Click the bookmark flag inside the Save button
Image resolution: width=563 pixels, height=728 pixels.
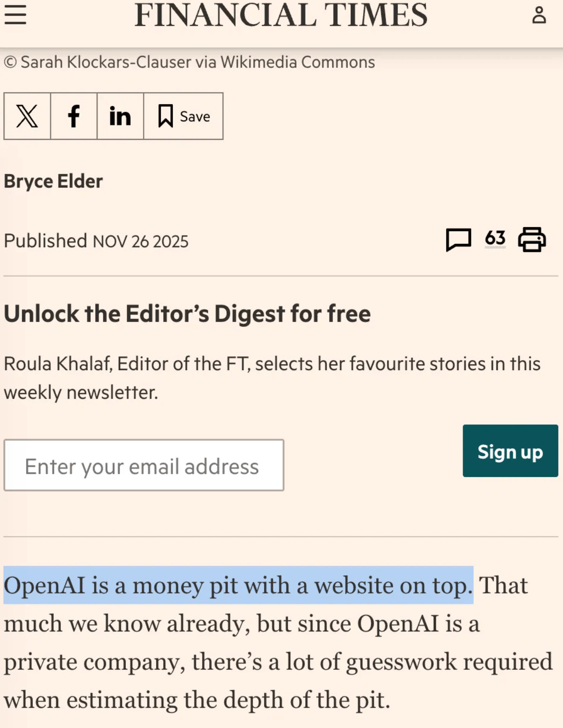[165, 116]
